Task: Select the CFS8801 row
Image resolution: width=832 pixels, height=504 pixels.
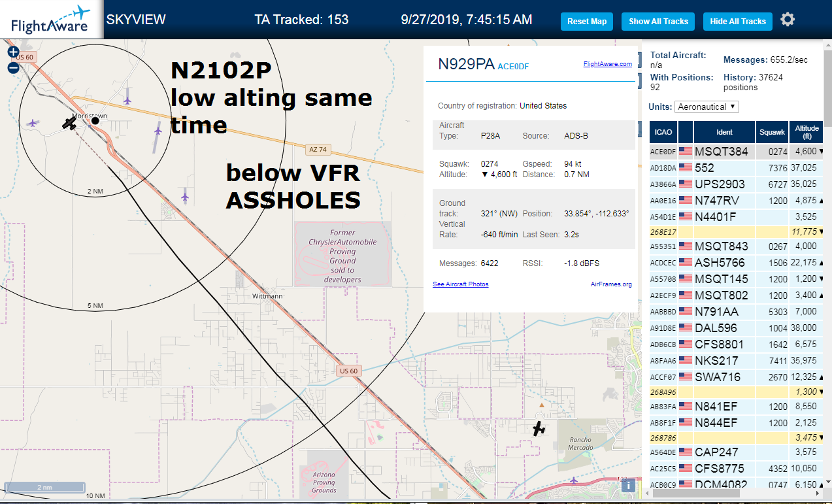Action: tap(737, 344)
